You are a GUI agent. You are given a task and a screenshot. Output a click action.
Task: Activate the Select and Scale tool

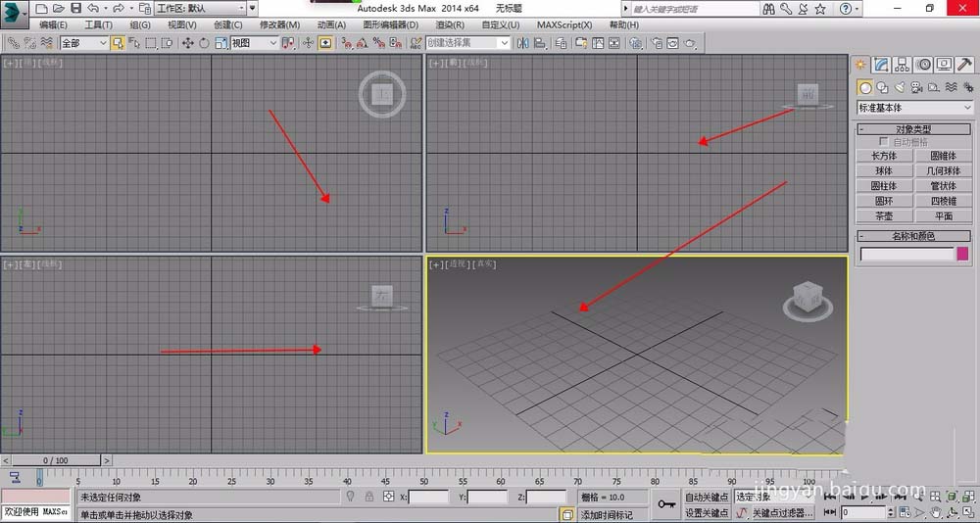tap(220, 43)
